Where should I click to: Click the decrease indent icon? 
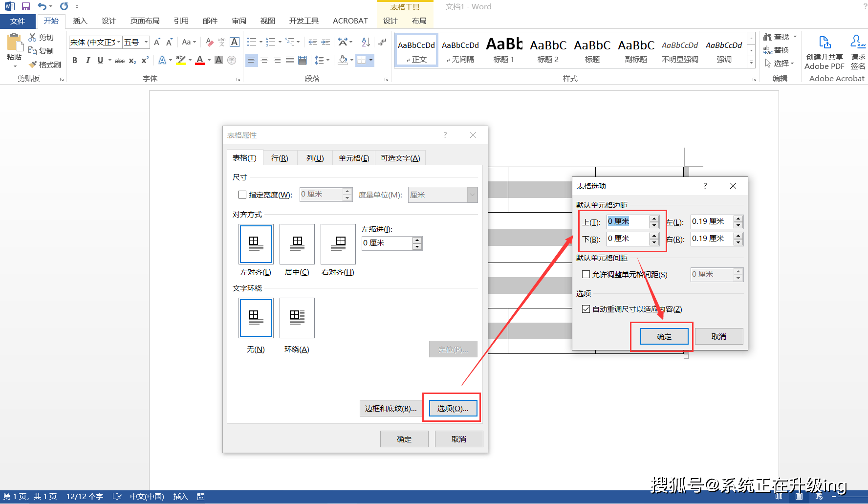coord(313,42)
